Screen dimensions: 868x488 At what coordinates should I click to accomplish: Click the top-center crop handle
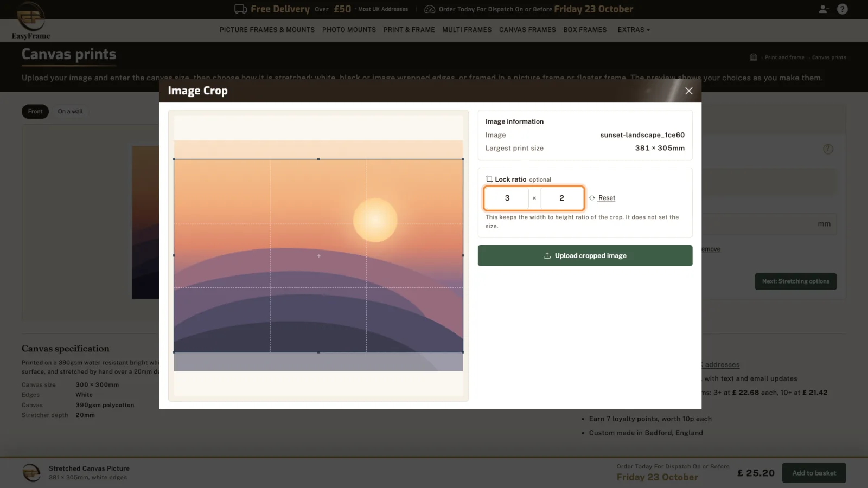pyautogui.click(x=318, y=159)
